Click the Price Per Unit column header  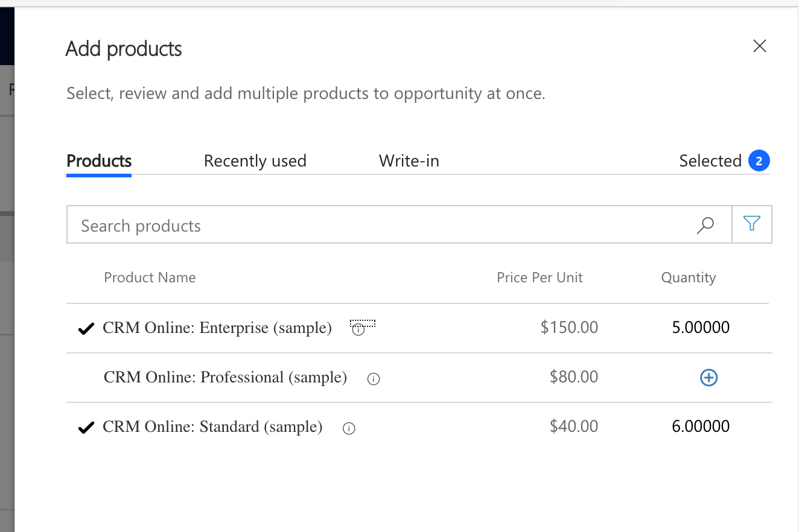pyautogui.click(x=540, y=277)
